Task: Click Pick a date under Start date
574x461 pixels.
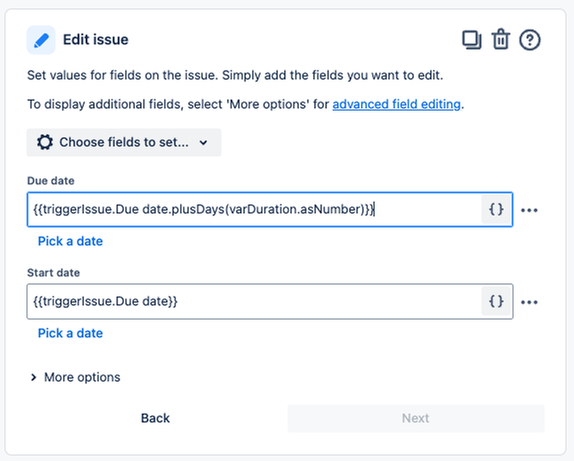Action: click(70, 333)
